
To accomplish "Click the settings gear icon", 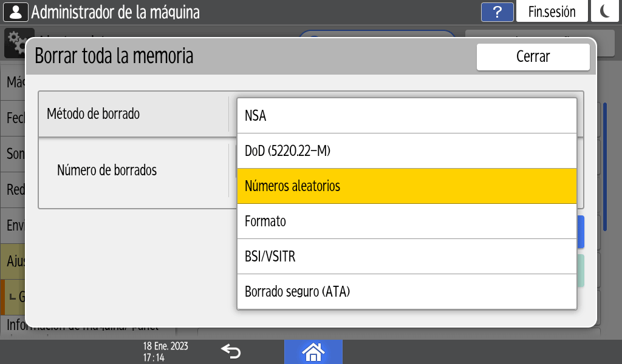I will pos(14,38).
